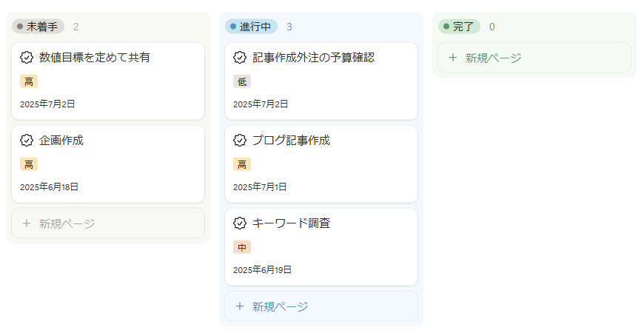
Task: Click the 2025年6月18日 date on 企画作成
Action: [49, 187]
